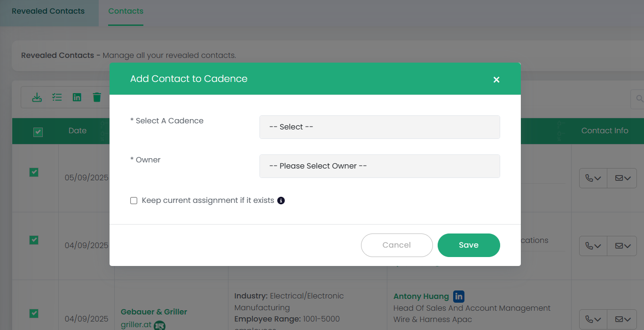Expand the email dropdown in the Gebauer & Griller row
Viewport: 644px width, 330px height.
622,320
